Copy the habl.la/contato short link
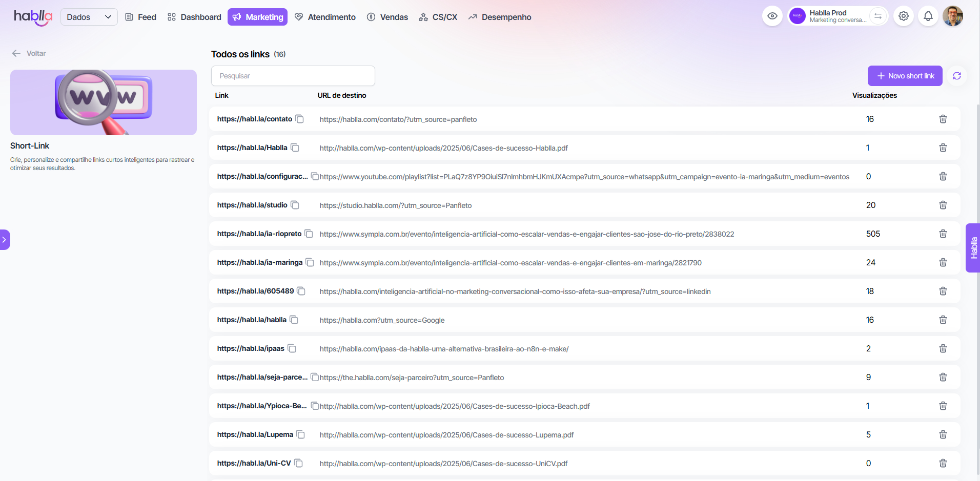Viewport: 980px width, 481px height. pos(300,119)
